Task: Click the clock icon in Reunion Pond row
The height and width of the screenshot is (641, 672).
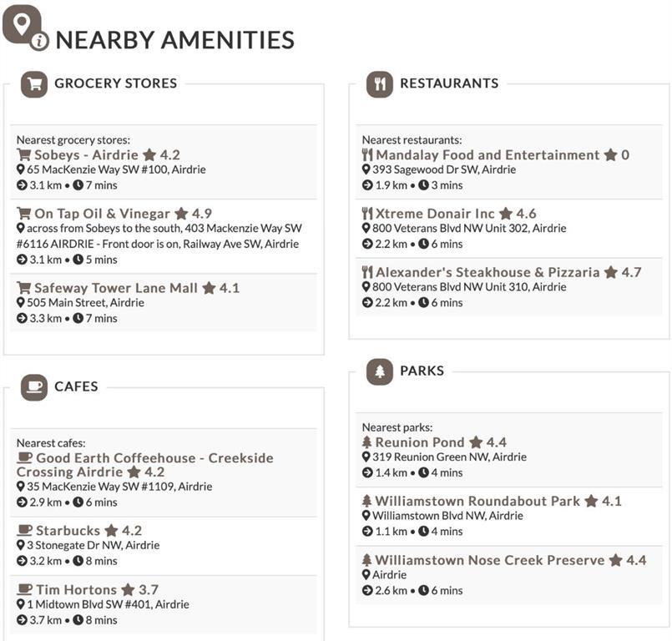Action: (x=423, y=473)
